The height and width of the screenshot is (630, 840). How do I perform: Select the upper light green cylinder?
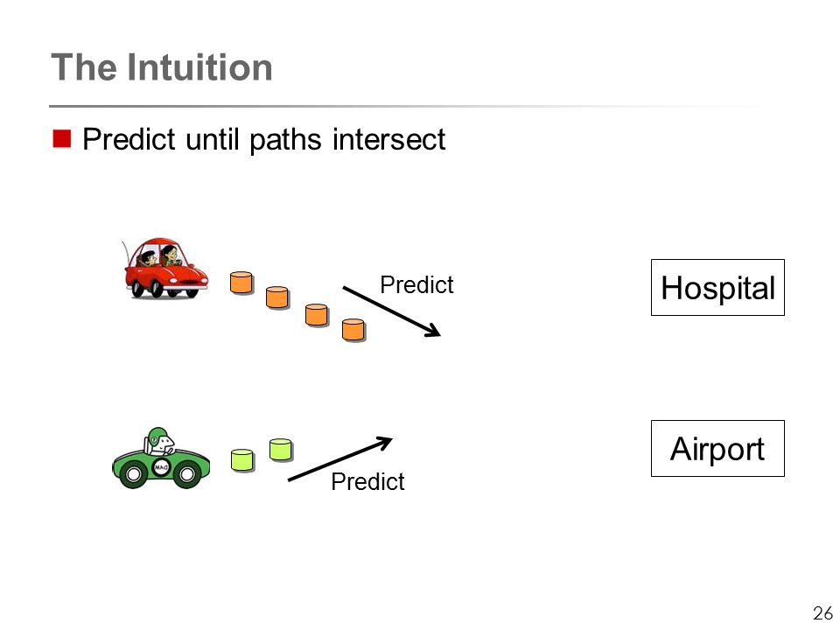point(281,450)
